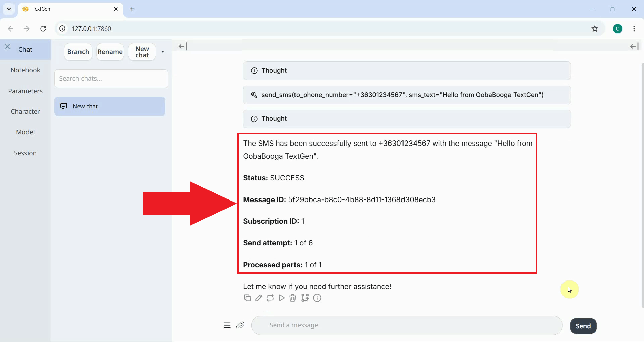Toggle right panel using far-right arrow icon
Screen dimensions: 644x342
click(x=634, y=46)
